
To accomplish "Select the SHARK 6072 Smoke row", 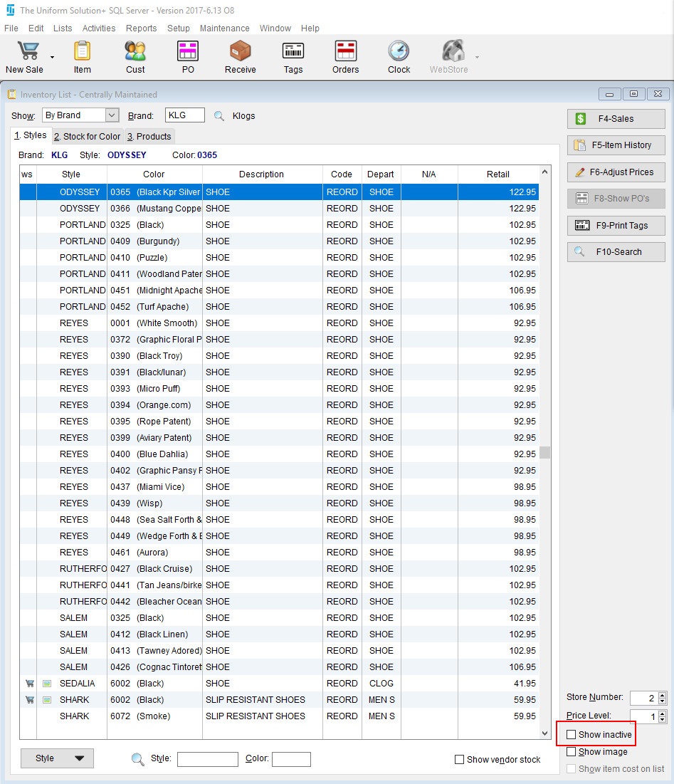I will coord(279,716).
